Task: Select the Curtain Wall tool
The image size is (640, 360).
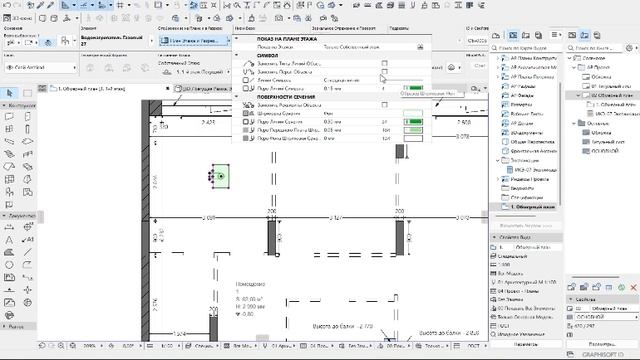Action: tap(9, 179)
